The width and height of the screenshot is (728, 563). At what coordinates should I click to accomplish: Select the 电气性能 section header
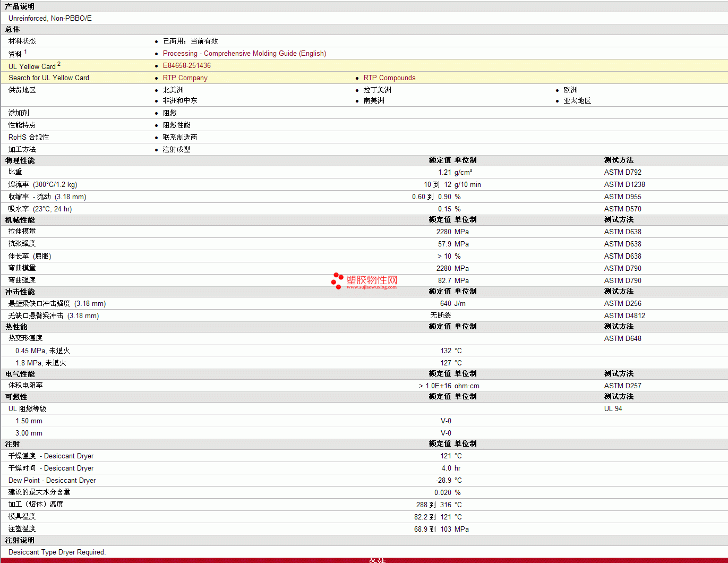coord(20,374)
